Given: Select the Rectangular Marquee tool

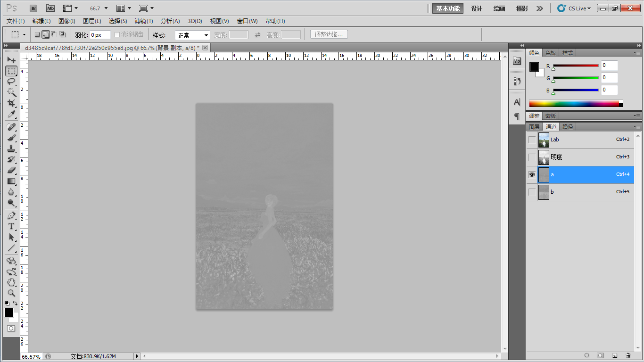Looking at the screenshot, I should (11, 71).
